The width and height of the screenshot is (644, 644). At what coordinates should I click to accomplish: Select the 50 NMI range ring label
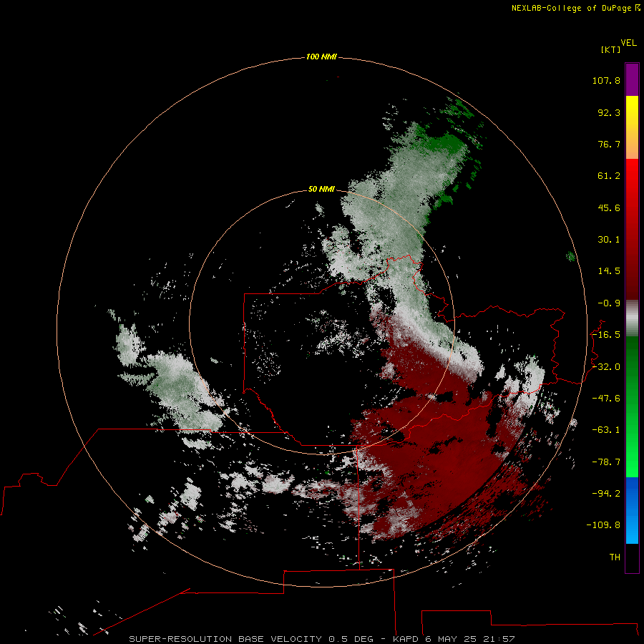(x=321, y=189)
